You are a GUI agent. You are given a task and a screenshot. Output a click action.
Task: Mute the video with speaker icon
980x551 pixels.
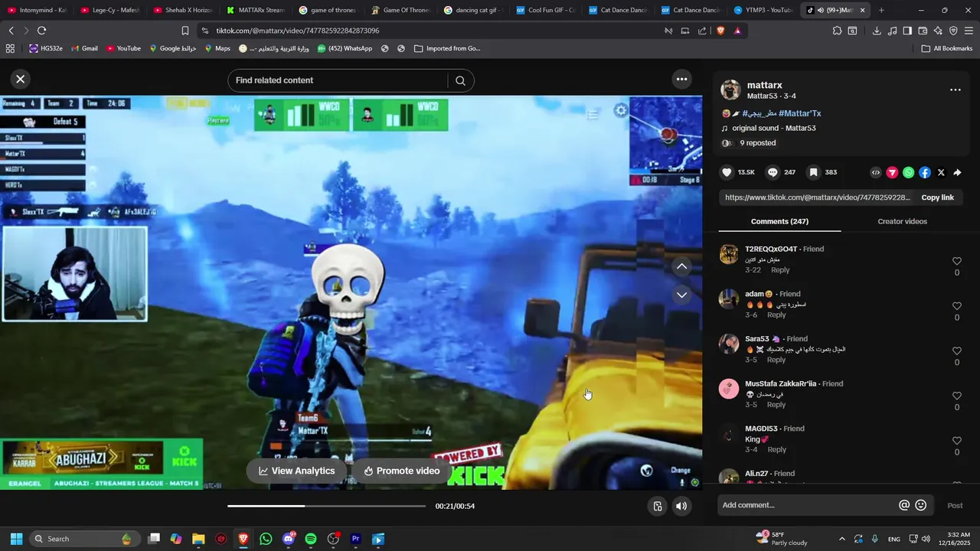point(681,506)
